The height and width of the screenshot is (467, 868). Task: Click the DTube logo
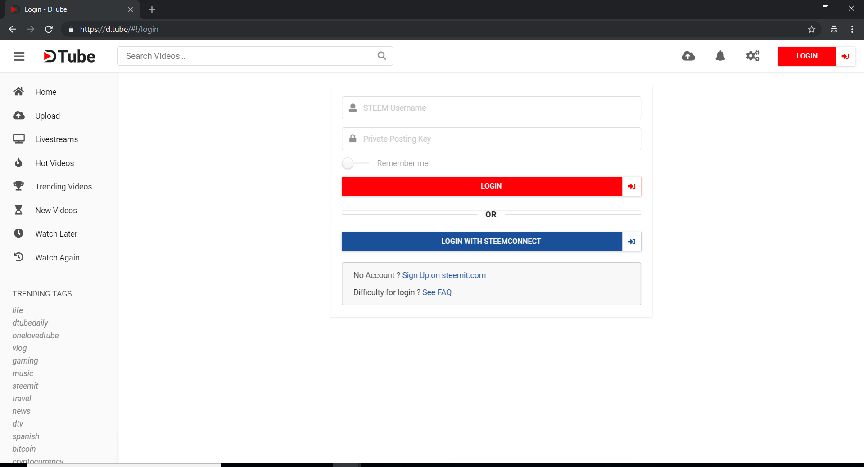pyautogui.click(x=69, y=56)
